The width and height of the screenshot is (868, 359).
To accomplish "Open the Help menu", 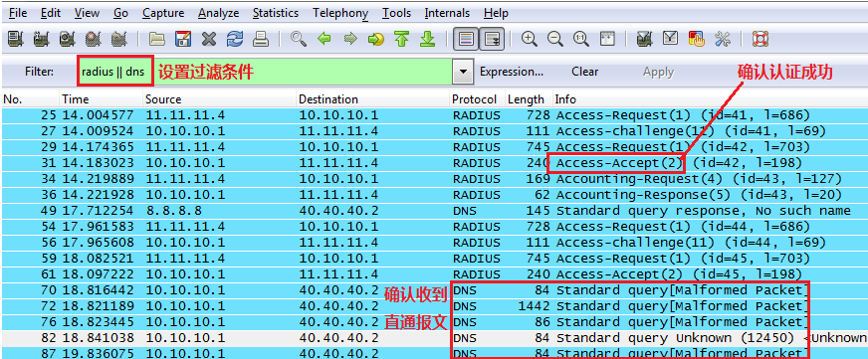I will (496, 13).
